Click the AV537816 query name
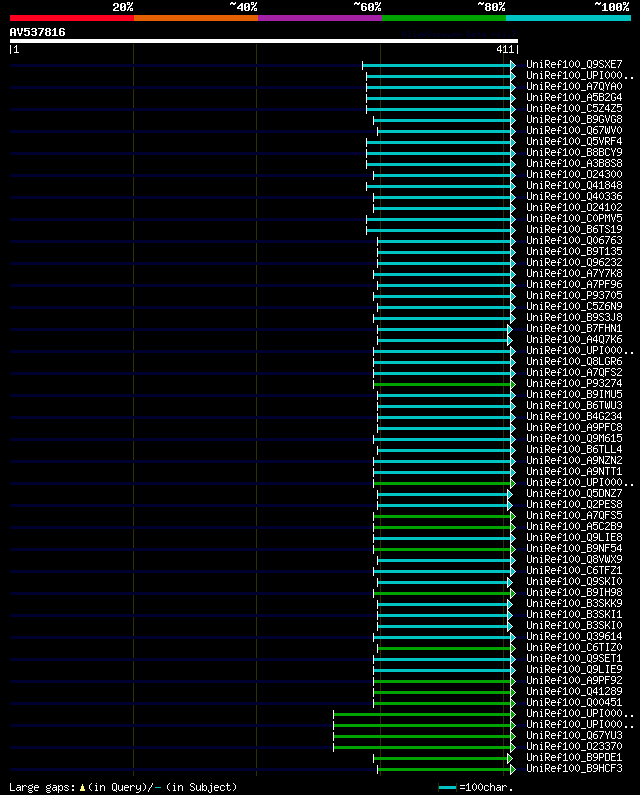The height and width of the screenshot is (795, 640). pos(38,32)
